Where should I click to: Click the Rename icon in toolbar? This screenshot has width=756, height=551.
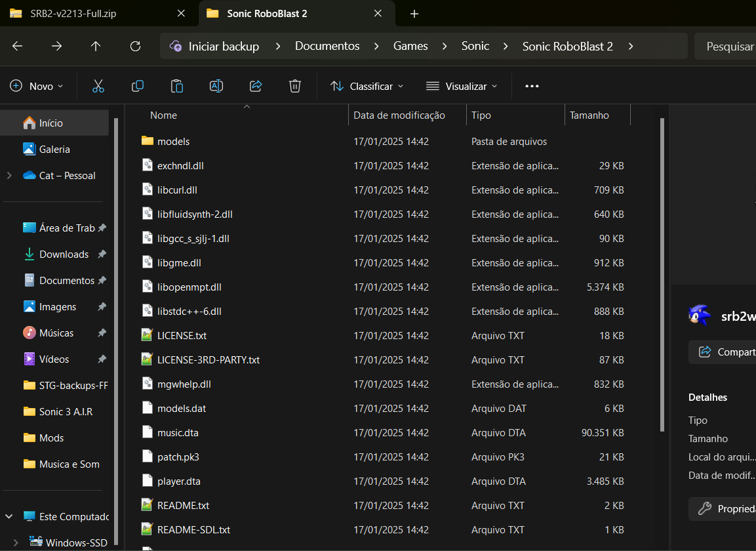click(216, 87)
